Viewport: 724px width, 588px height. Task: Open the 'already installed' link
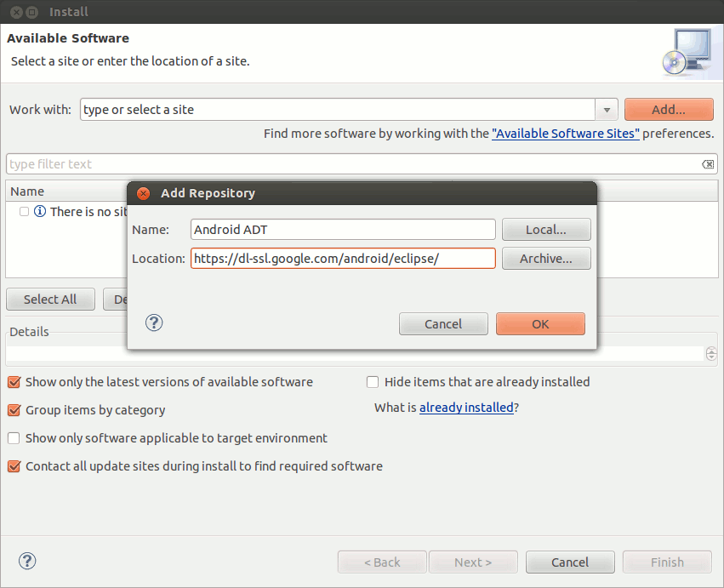click(466, 408)
